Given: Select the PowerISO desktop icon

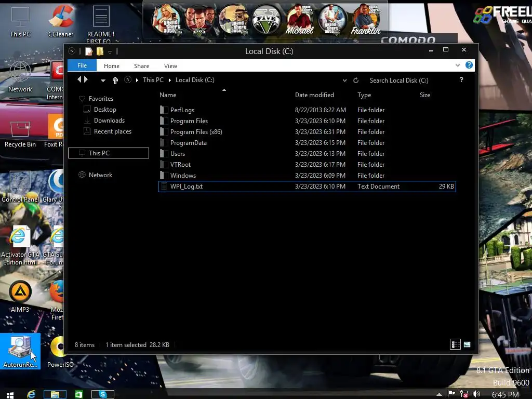Looking at the screenshot, I should 60,352.
